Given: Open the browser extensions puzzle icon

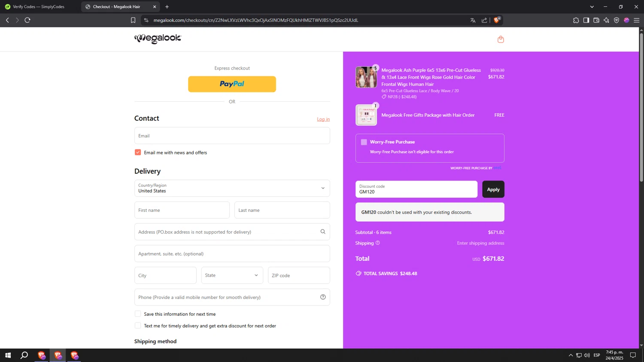Looking at the screenshot, I should (x=576, y=20).
